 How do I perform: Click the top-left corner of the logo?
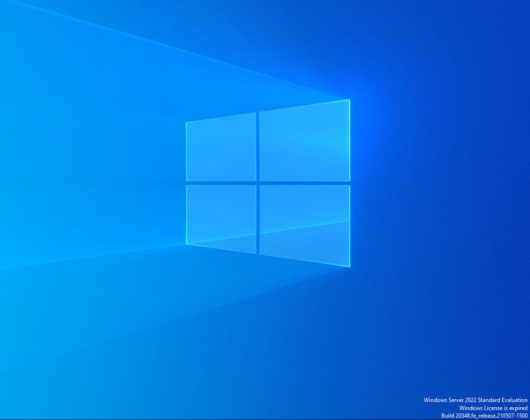[x=187, y=123]
